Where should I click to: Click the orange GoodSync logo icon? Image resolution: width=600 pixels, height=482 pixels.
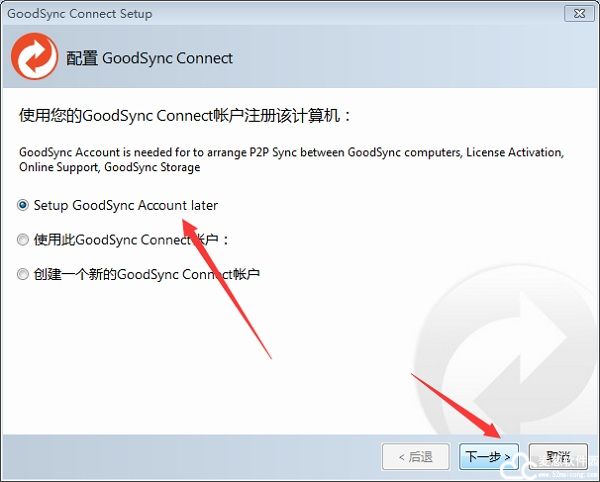pos(34,56)
